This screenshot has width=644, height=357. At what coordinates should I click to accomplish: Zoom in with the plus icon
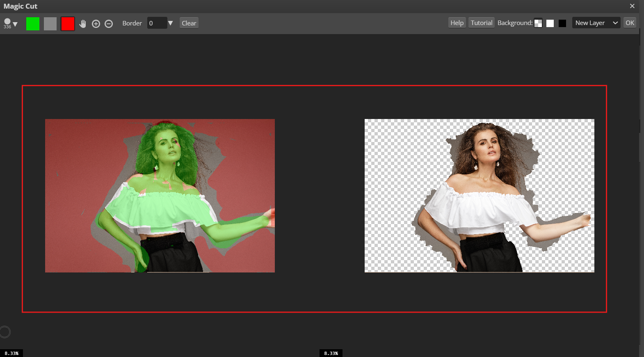click(x=96, y=24)
